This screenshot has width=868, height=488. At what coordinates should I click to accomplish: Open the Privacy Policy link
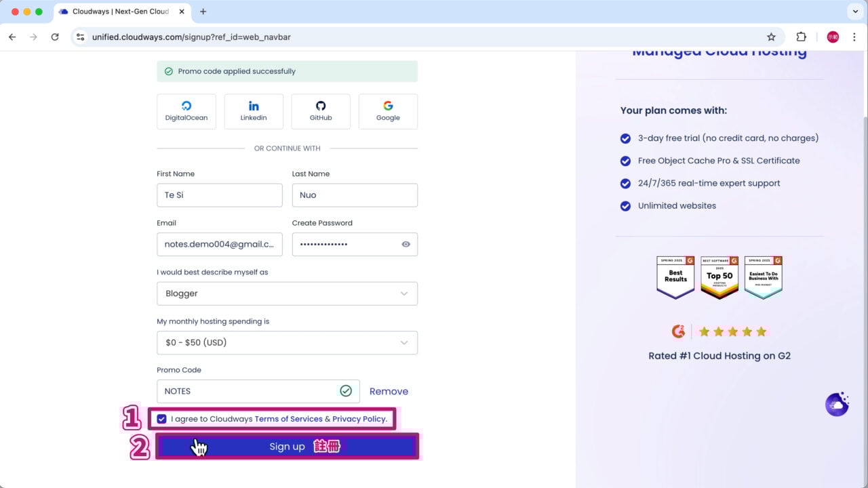359,419
